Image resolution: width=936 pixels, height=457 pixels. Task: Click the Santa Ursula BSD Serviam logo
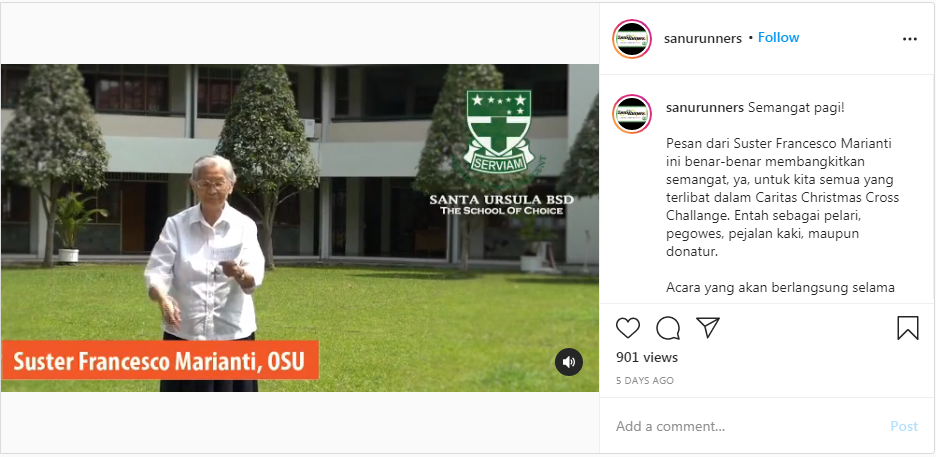coord(498,133)
